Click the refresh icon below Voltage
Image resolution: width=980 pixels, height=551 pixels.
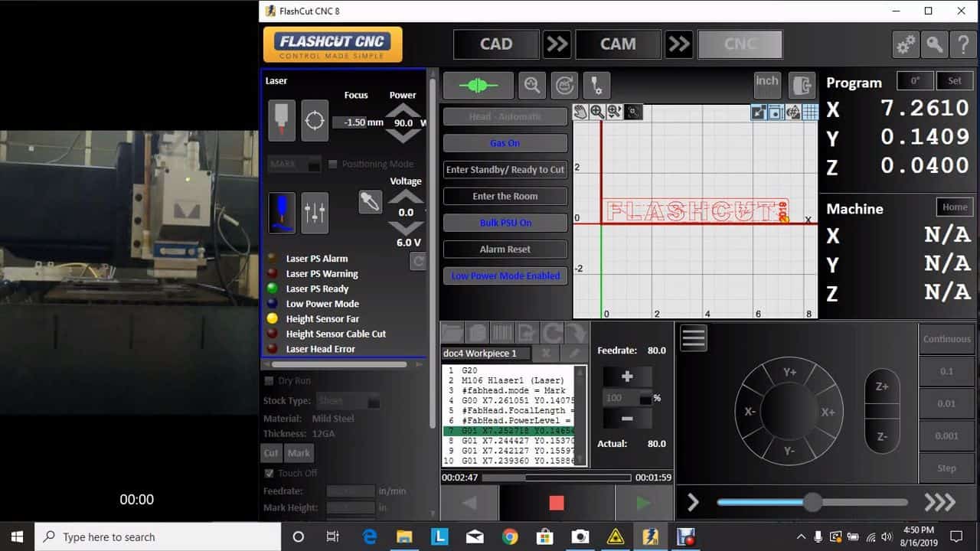418,261
